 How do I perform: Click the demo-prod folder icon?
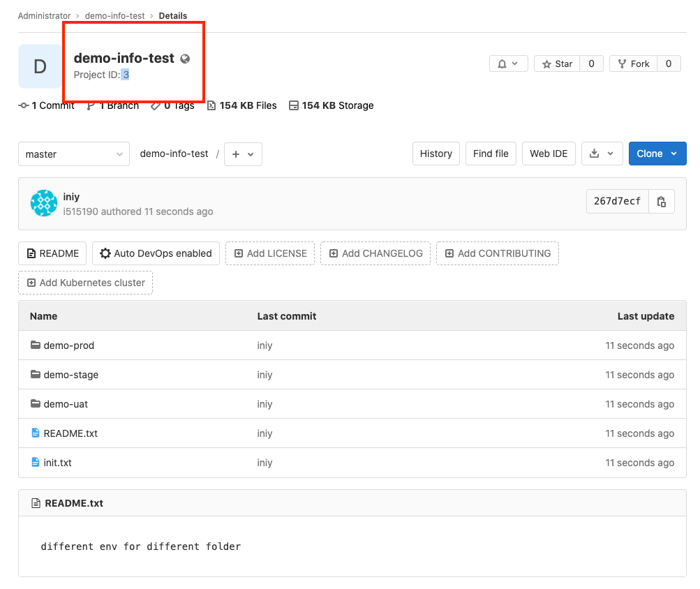point(36,345)
